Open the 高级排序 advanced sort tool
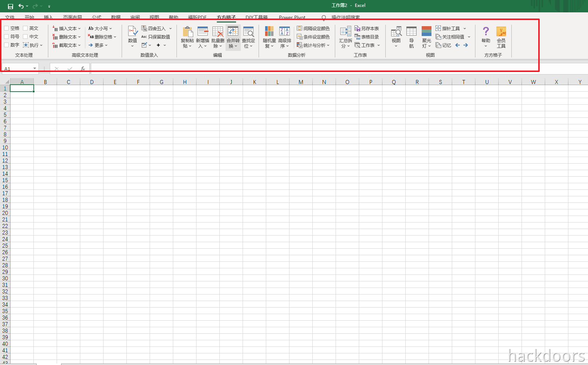The image size is (588, 365). click(x=285, y=37)
